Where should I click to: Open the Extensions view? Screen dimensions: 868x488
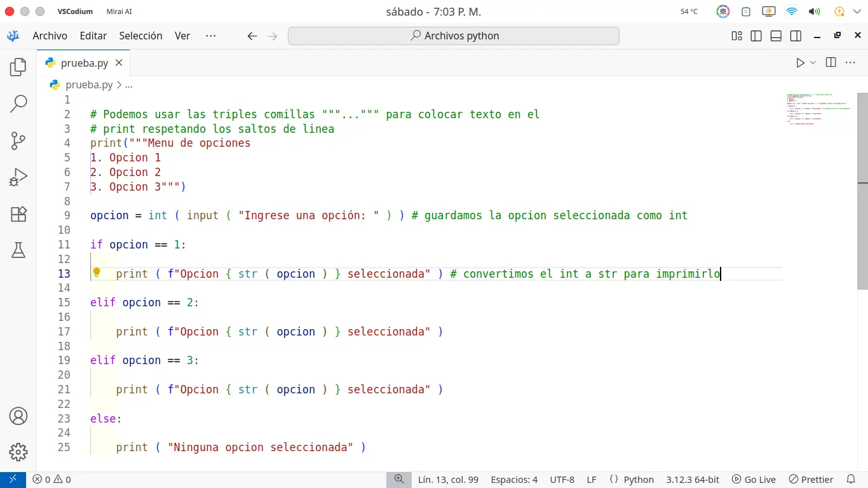click(18, 214)
